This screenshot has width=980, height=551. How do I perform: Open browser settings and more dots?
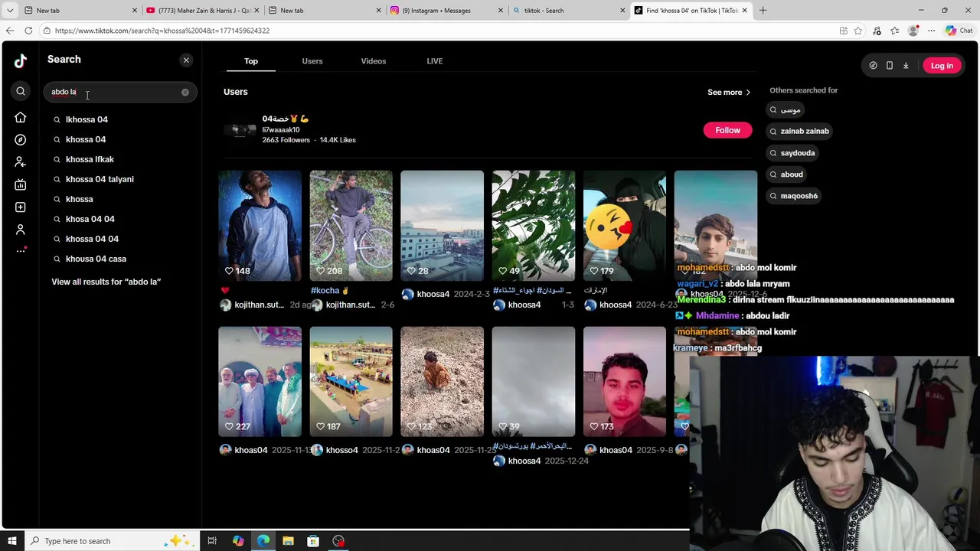click(931, 31)
